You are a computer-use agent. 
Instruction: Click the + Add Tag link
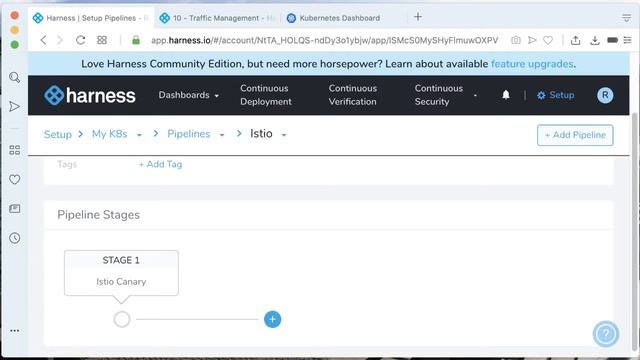pyautogui.click(x=160, y=164)
